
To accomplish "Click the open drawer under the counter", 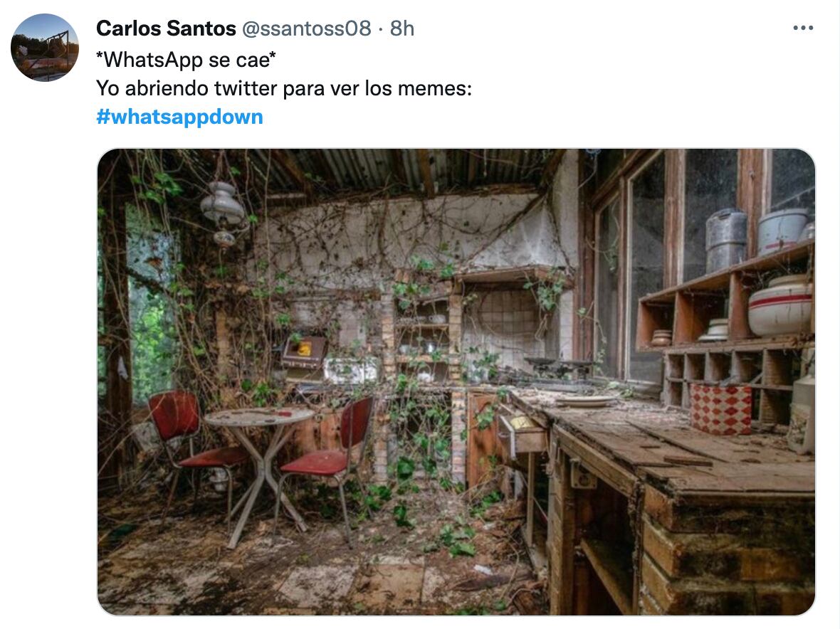I will [x=522, y=433].
